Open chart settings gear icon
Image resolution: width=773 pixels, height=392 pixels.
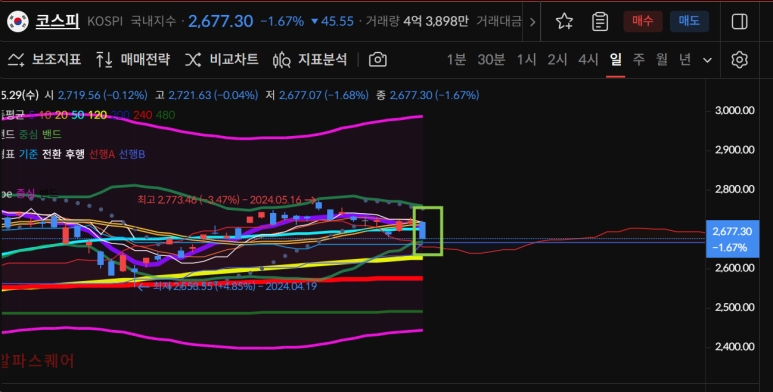pyautogui.click(x=739, y=60)
